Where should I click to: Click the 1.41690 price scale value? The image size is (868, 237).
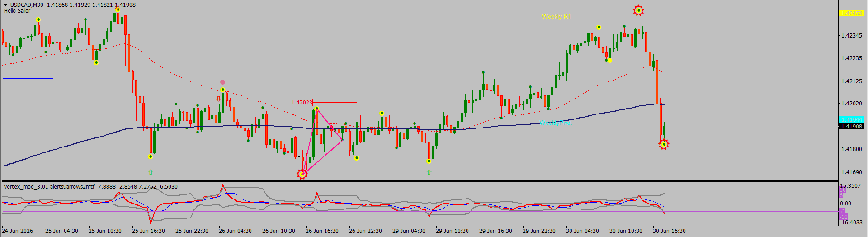click(x=852, y=172)
